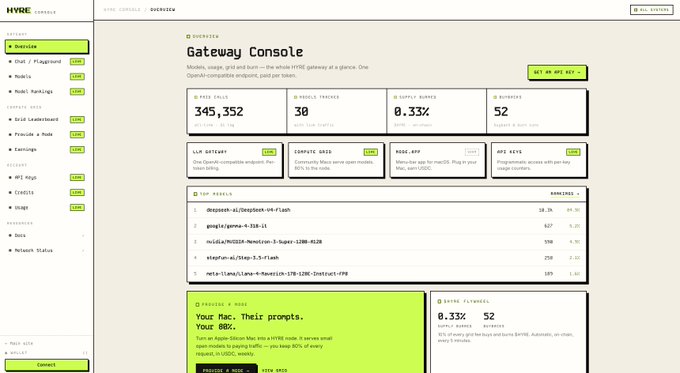The width and height of the screenshot is (680, 373).
Task: Click the arrow icon next to Network Status
Action: click(83, 250)
